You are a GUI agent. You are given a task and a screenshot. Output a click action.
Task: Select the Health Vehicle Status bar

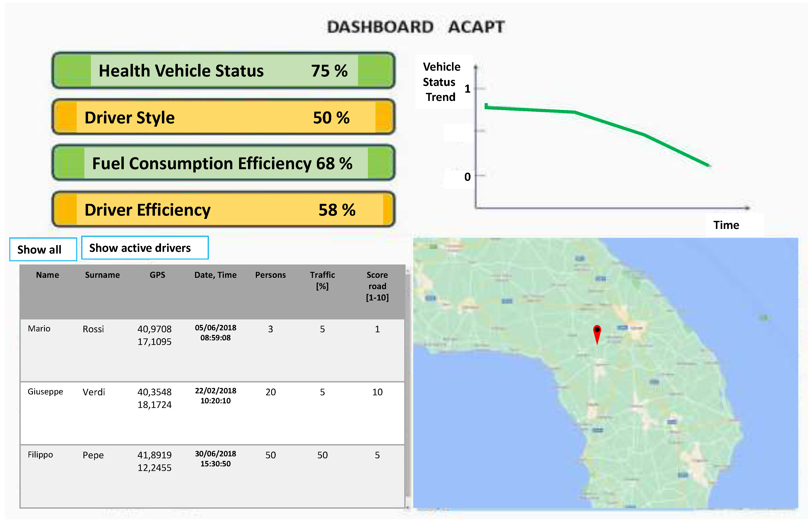pyautogui.click(x=223, y=71)
